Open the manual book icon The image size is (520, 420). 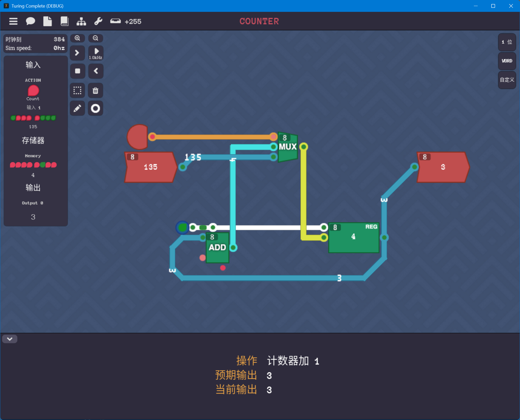[x=65, y=21]
